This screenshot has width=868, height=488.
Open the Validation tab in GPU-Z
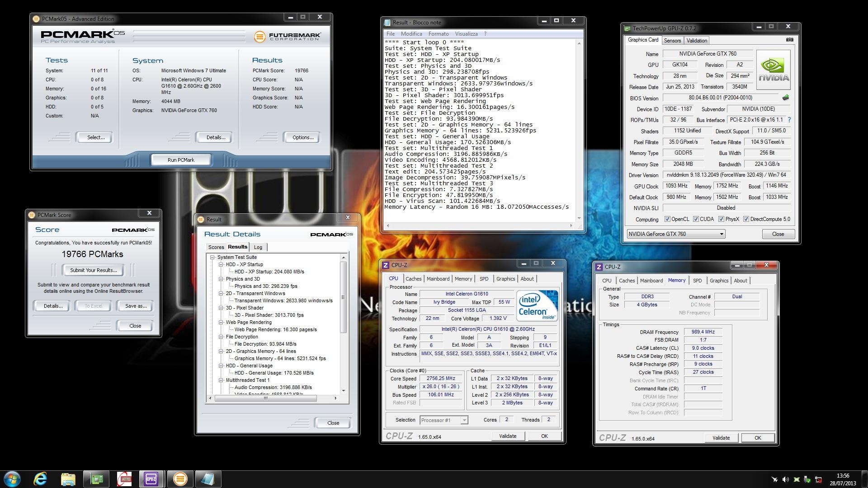pyautogui.click(x=697, y=41)
